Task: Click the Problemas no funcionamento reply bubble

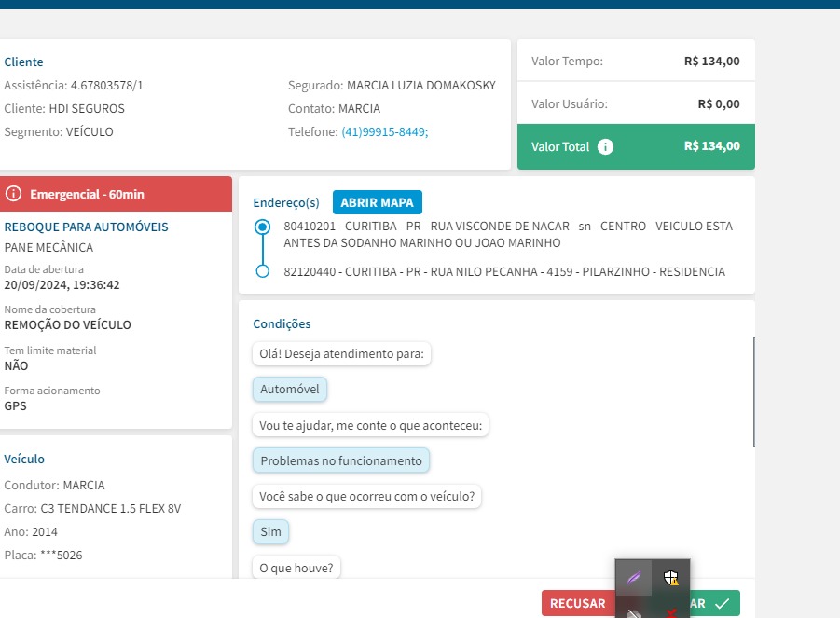Action: (x=340, y=460)
